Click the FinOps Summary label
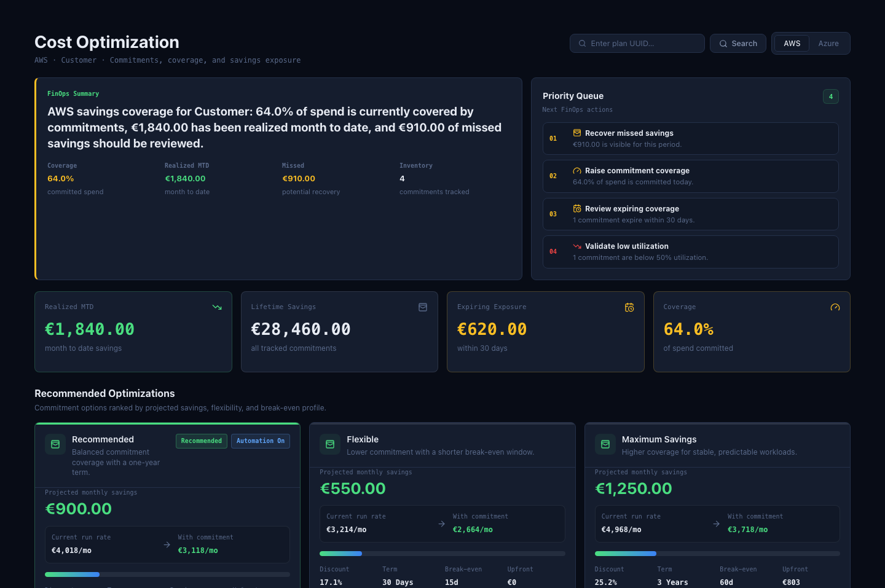 (x=73, y=94)
